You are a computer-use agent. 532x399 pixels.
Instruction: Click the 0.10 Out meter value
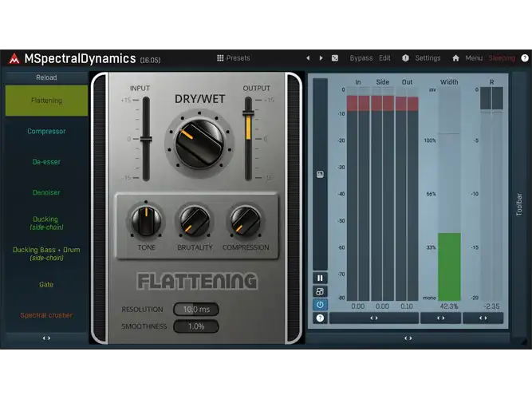click(407, 306)
